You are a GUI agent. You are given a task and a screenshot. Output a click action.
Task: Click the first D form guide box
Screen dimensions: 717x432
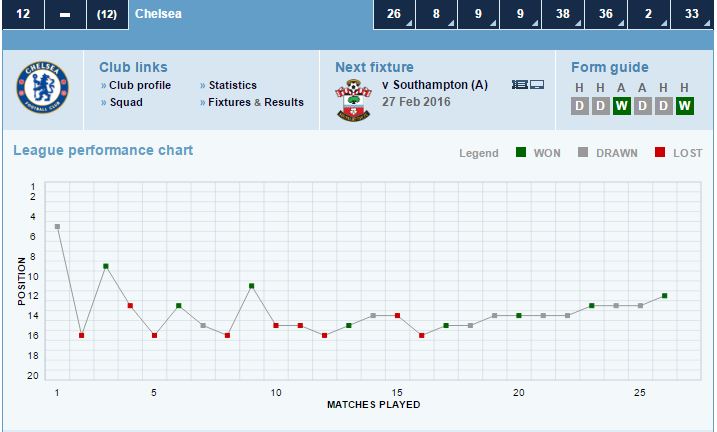[x=579, y=105]
